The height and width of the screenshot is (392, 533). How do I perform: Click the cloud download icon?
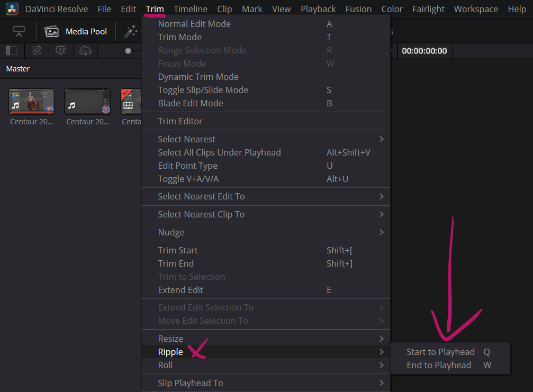(x=85, y=51)
